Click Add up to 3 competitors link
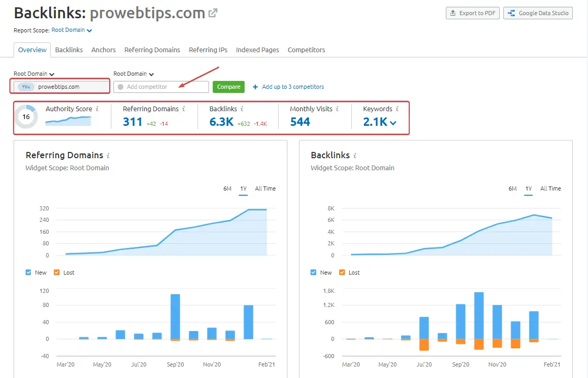Viewport: 588px width, 378px height. 293,87
